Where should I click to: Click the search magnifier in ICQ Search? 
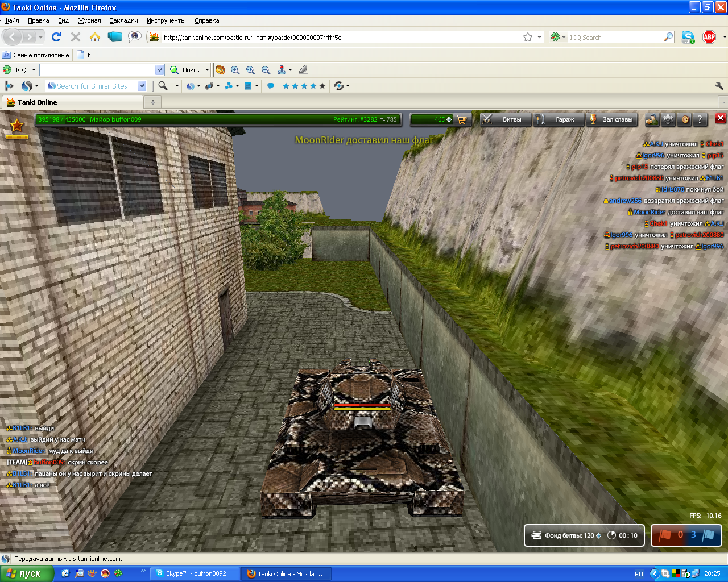point(668,38)
